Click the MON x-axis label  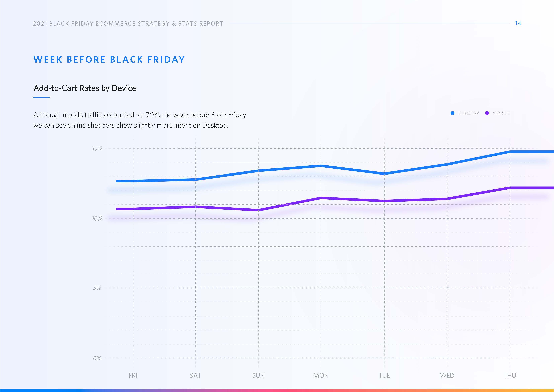(x=321, y=376)
